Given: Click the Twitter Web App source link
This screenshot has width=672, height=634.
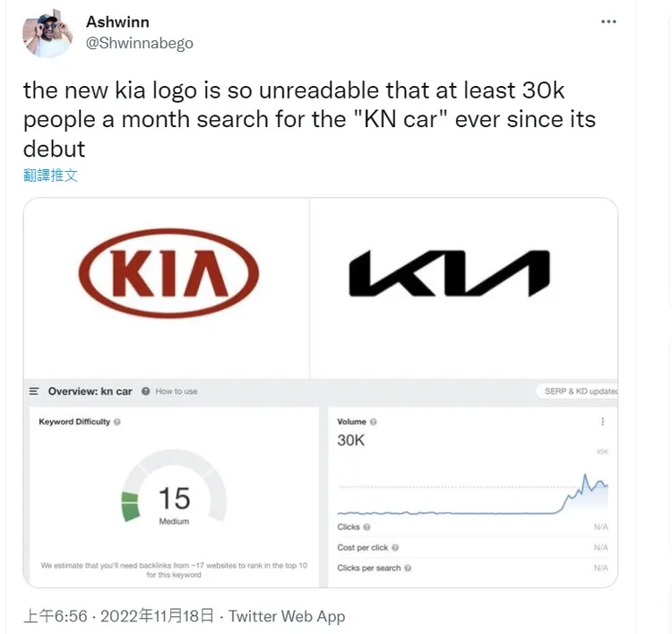Looking at the screenshot, I should [287, 616].
